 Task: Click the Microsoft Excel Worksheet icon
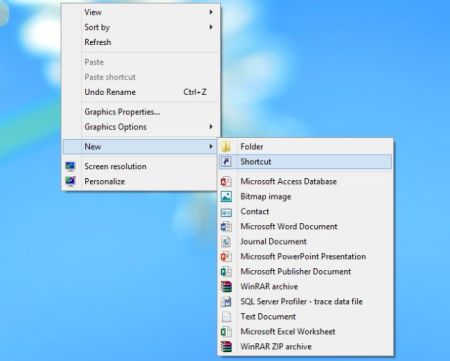[226, 332]
